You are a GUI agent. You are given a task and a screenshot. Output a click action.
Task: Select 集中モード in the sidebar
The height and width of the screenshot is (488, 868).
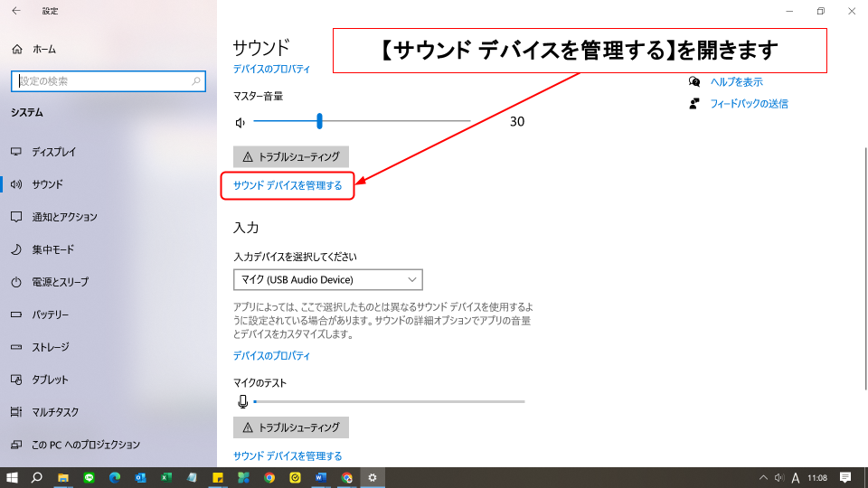pyautogui.click(x=52, y=249)
